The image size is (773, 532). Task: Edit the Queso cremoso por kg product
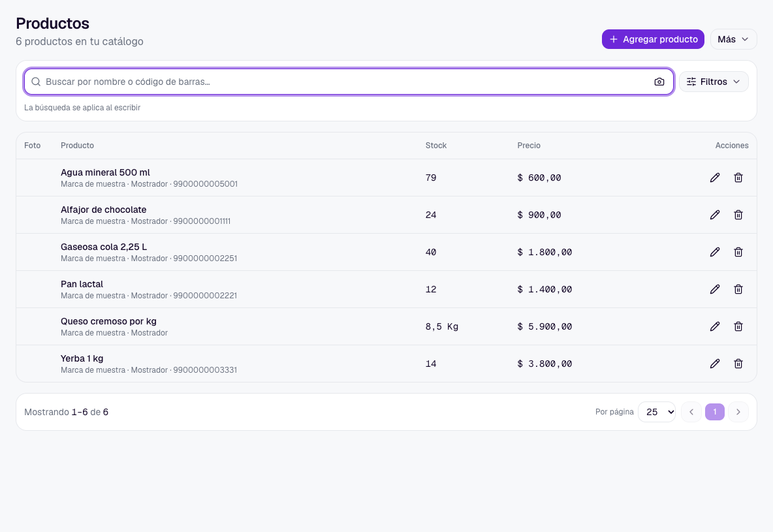click(715, 326)
